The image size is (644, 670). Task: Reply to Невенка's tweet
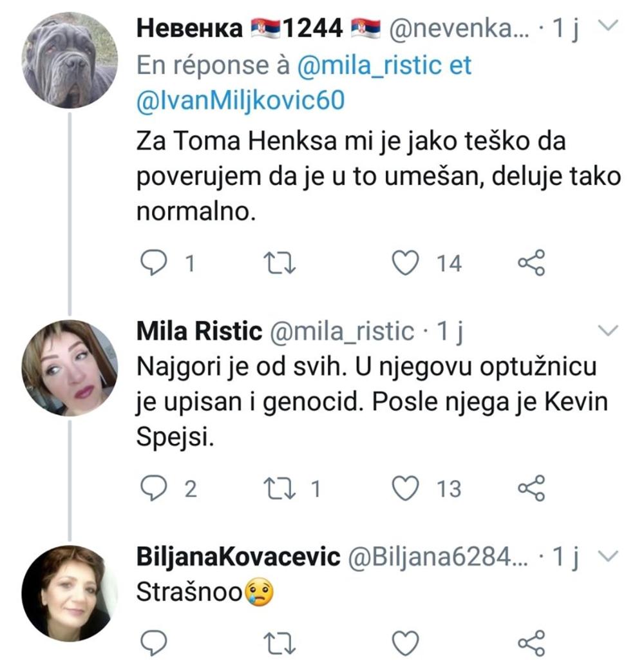coord(155,263)
